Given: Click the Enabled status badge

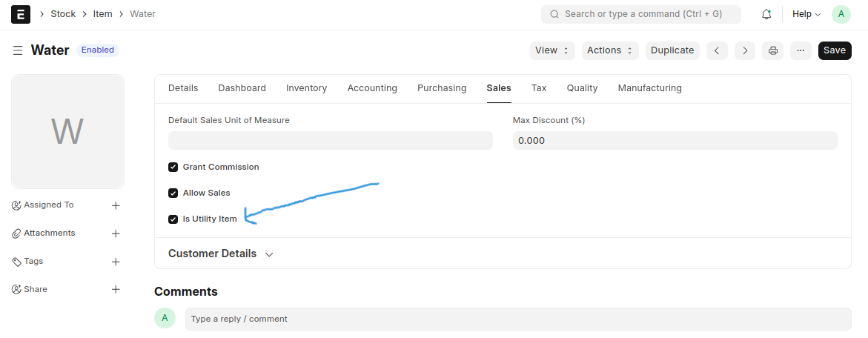Looking at the screenshot, I should 97,50.
